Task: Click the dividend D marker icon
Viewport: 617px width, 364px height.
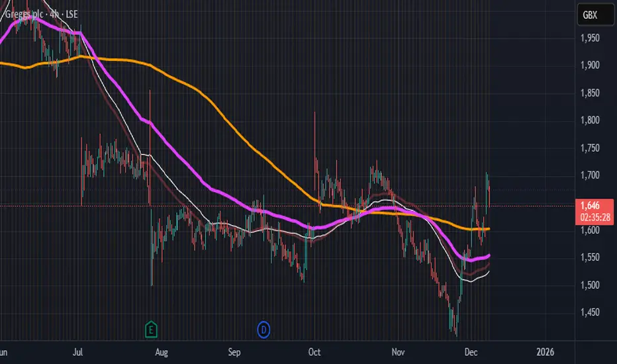Action: click(263, 330)
